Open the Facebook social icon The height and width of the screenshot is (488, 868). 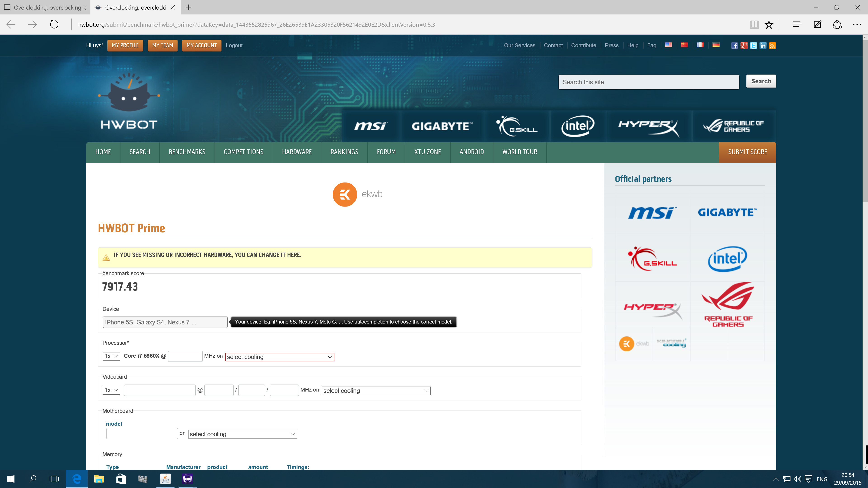734,45
